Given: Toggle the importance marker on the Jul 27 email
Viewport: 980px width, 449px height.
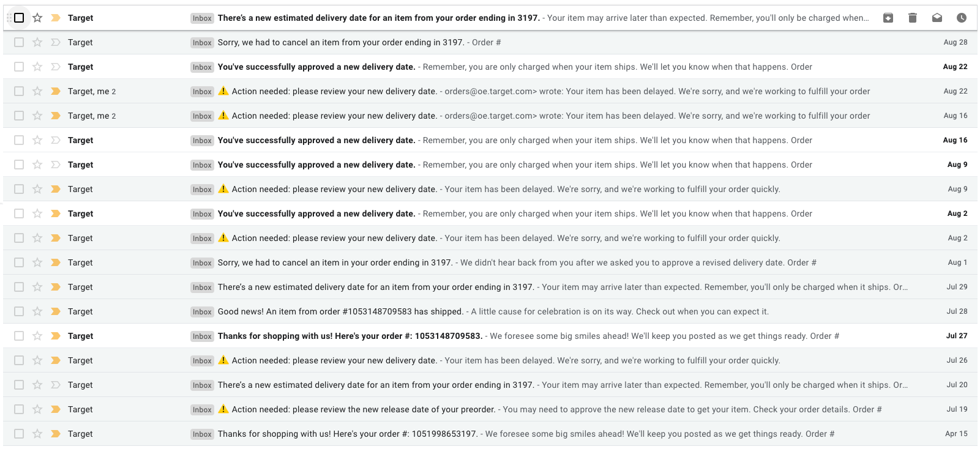Looking at the screenshot, I should (x=56, y=336).
